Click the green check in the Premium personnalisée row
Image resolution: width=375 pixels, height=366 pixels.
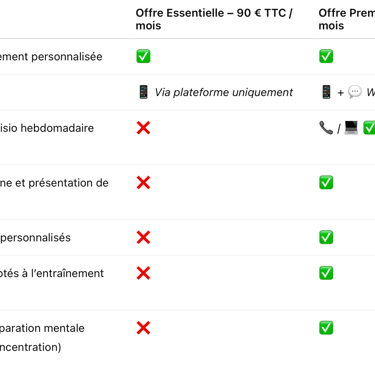(x=326, y=56)
